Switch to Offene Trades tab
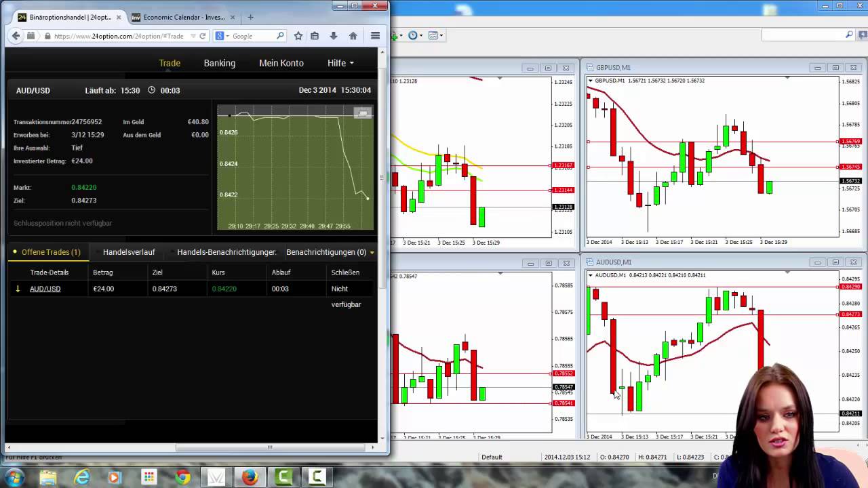Screen dimensions: 868x488 point(47,252)
